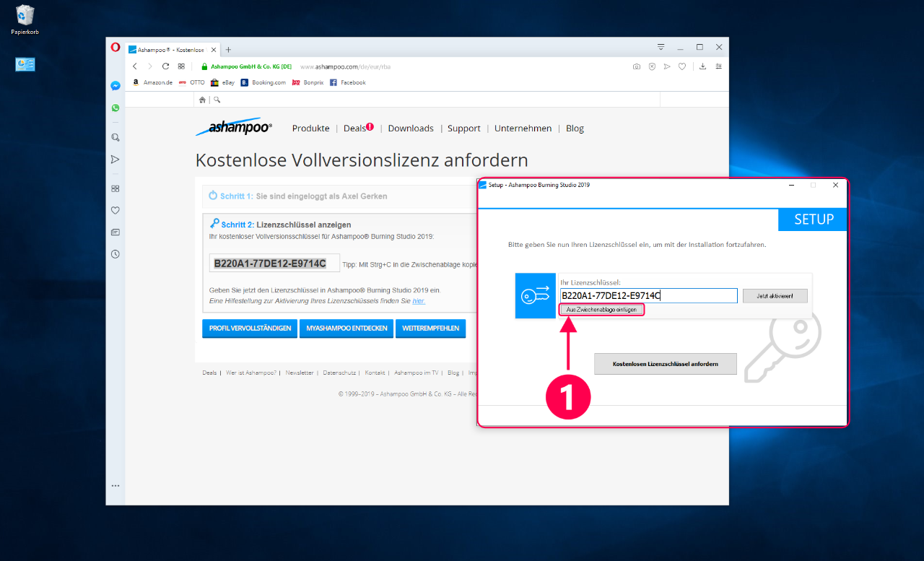The width and height of the screenshot is (924, 561).
Task: Add page to bookmarks heart icon
Action: [x=682, y=66]
